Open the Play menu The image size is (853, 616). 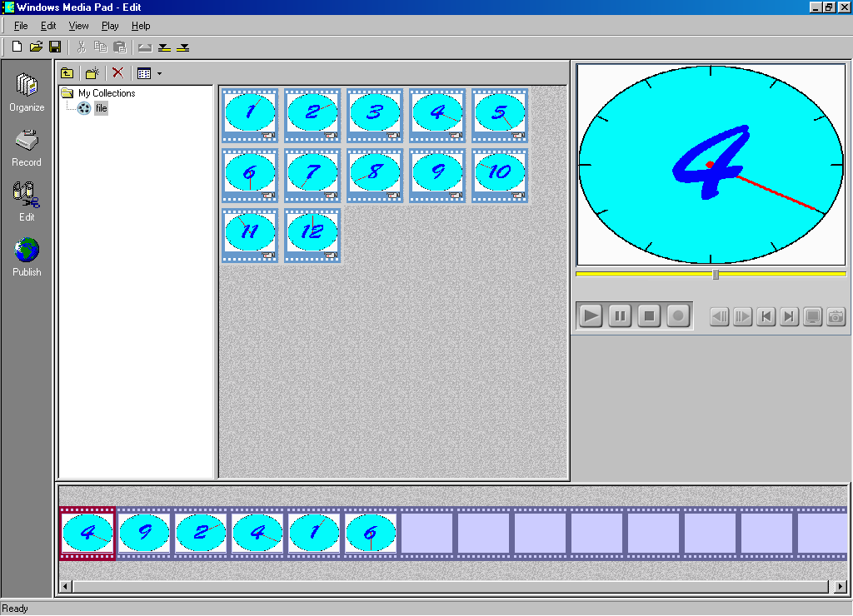click(110, 26)
